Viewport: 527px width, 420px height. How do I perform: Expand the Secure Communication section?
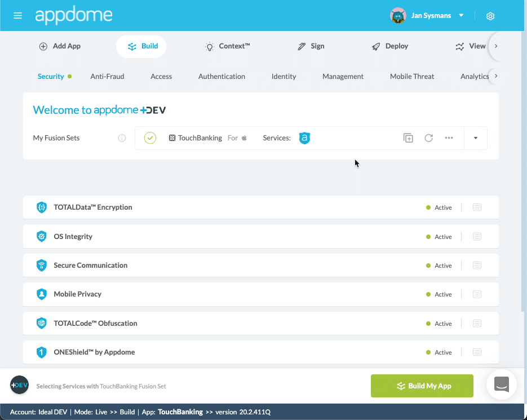(x=261, y=266)
